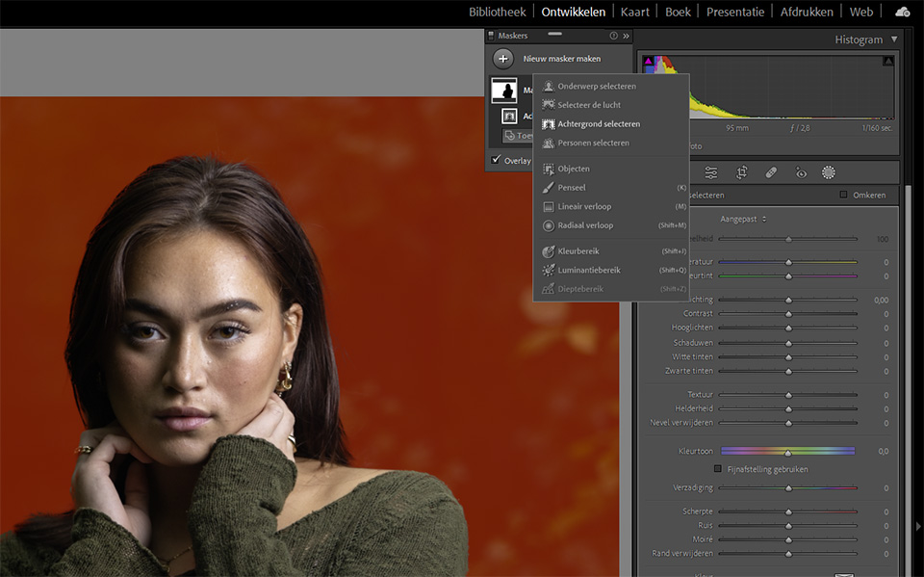Click the right panel scrollbar
This screenshot has height=577, width=924.
point(908,380)
